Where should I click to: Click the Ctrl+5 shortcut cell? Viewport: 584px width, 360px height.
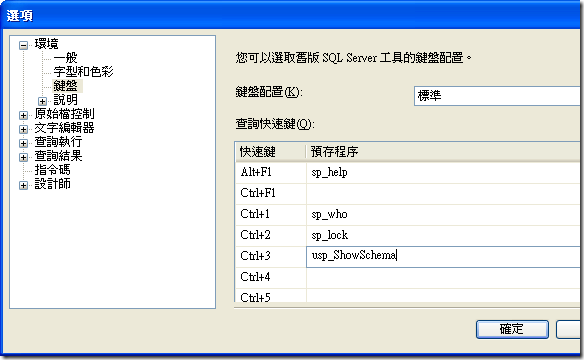tap(271, 296)
